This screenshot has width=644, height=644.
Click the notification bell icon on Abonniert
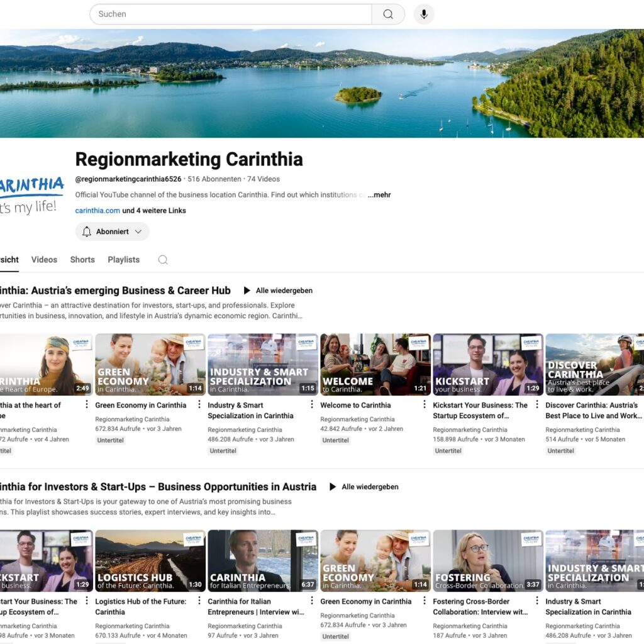coord(87,231)
